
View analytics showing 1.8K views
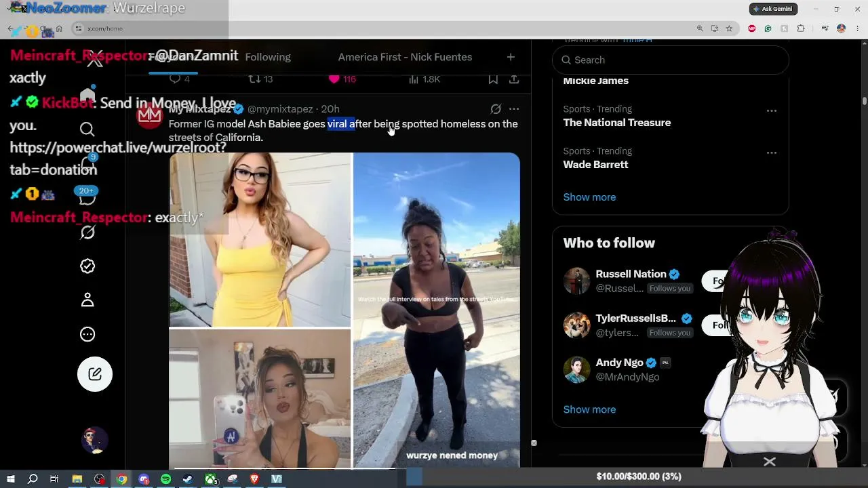(425, 79)
